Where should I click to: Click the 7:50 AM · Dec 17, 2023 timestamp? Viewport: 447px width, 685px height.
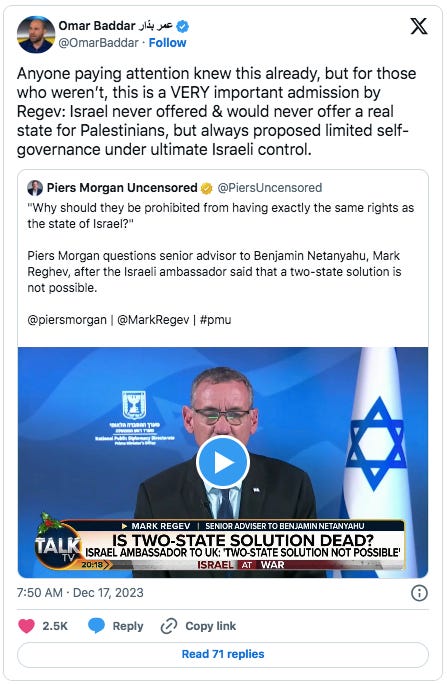click(80, 593)
